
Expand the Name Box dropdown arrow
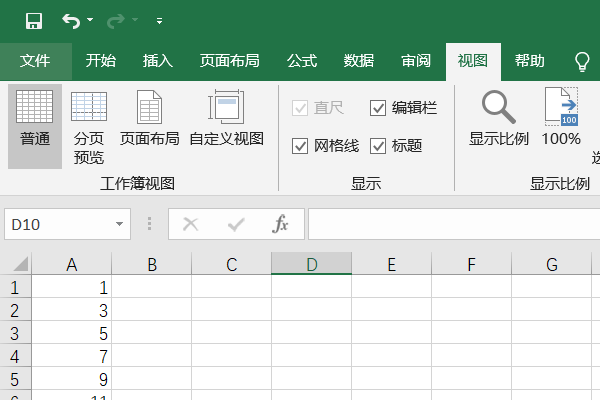120,225
